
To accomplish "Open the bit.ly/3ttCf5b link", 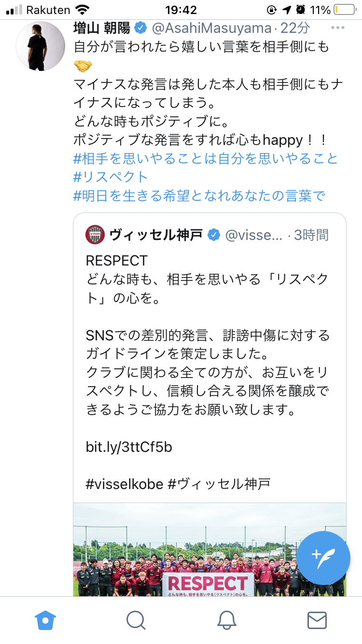I will pos(129,447).
